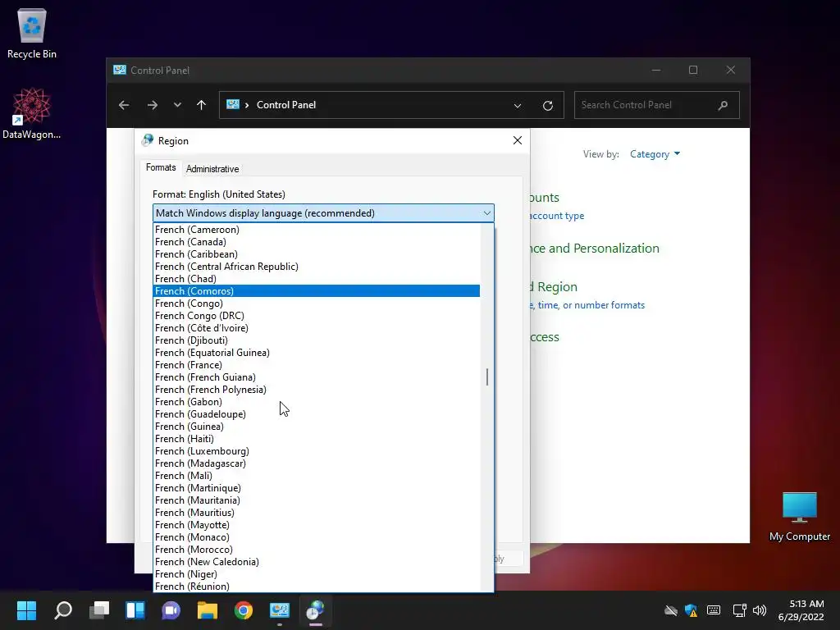Choose French (Equatorial Guinea)
This screenshot has width=840, height=630.
point(316,353)
